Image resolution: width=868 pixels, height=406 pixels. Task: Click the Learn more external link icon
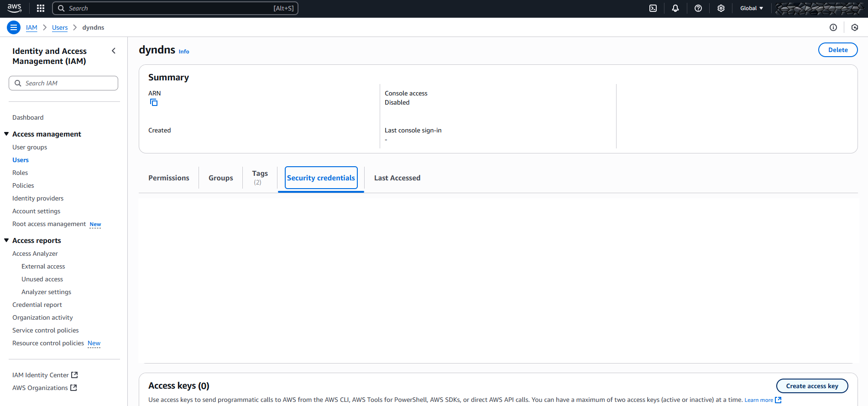click(778, 400)
